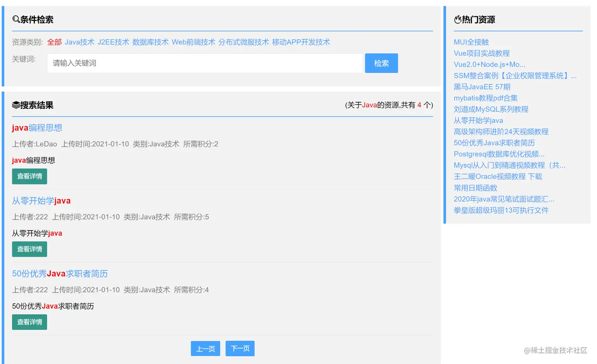Select the 全部 category filter
Image resolution: width=597 pixels, height=364 pixels.
pyautogui.click(x=54, y=42)
